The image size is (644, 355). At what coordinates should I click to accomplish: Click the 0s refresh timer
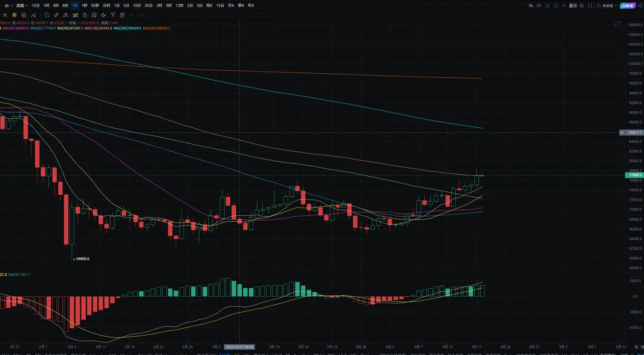(531, 6)
